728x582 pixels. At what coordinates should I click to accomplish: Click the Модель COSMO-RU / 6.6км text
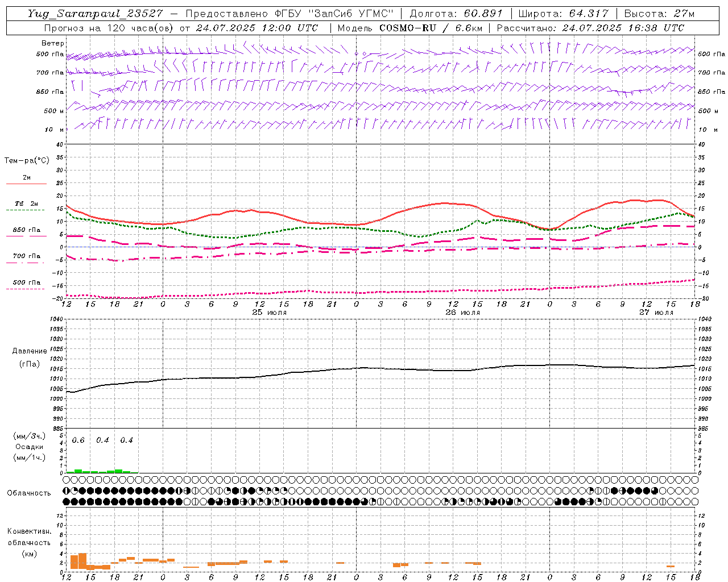(410, 28)
